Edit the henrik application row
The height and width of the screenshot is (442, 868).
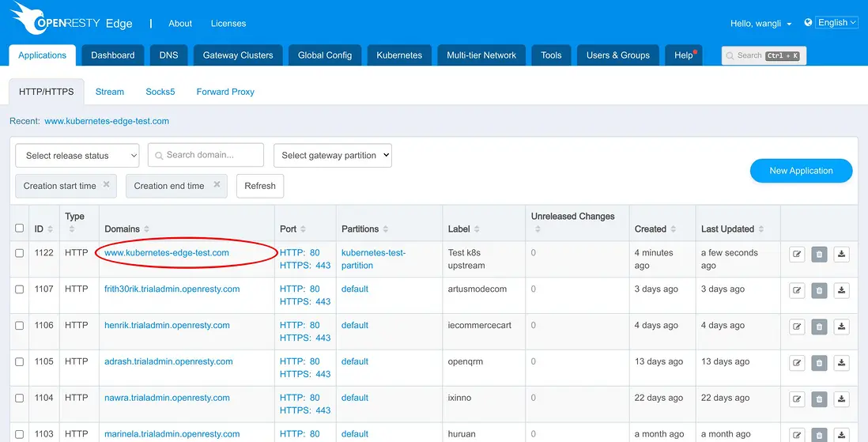(797, 327)
